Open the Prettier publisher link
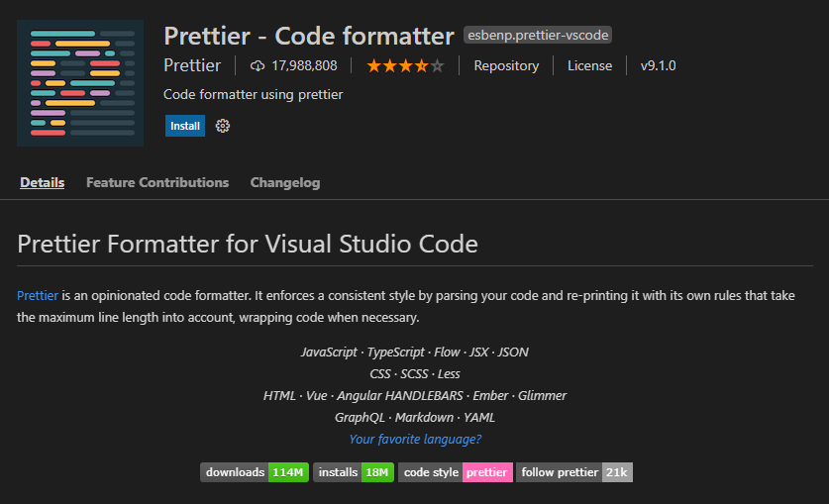 (192, 65)
